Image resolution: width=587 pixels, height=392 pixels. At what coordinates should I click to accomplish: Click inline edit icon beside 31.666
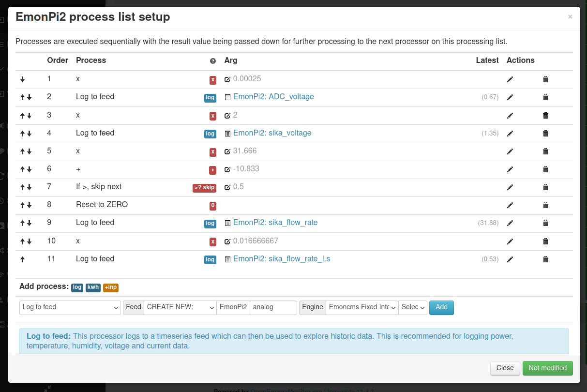227,151
